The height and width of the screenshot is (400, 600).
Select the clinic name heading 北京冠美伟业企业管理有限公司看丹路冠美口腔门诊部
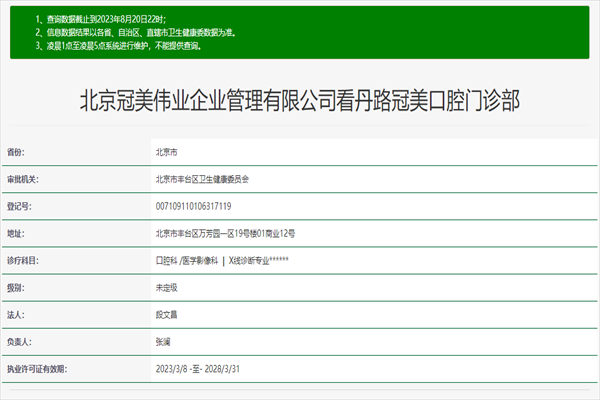pyautogui.click(x=300, y=101)
